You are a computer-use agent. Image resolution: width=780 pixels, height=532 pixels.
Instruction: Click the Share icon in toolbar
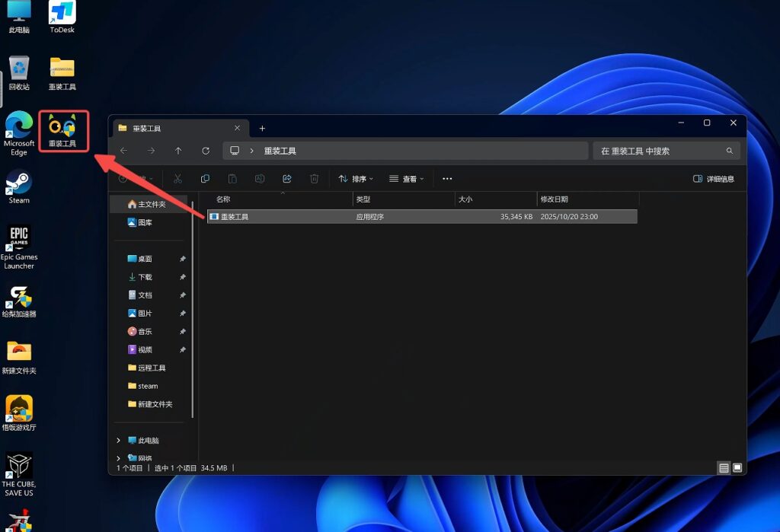(x=287, y=179)
